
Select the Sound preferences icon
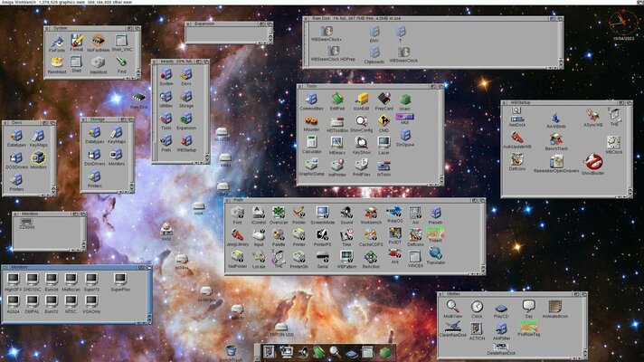click(346, 214)
